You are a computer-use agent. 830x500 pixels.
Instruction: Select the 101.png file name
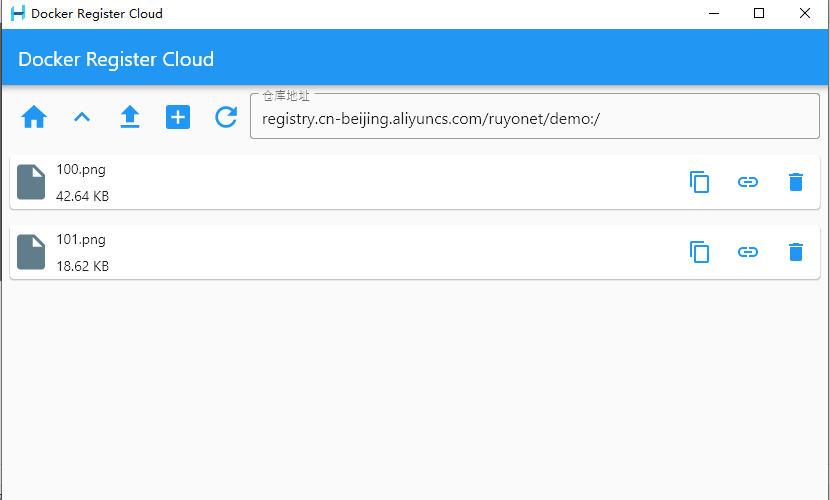coord(81,240)
